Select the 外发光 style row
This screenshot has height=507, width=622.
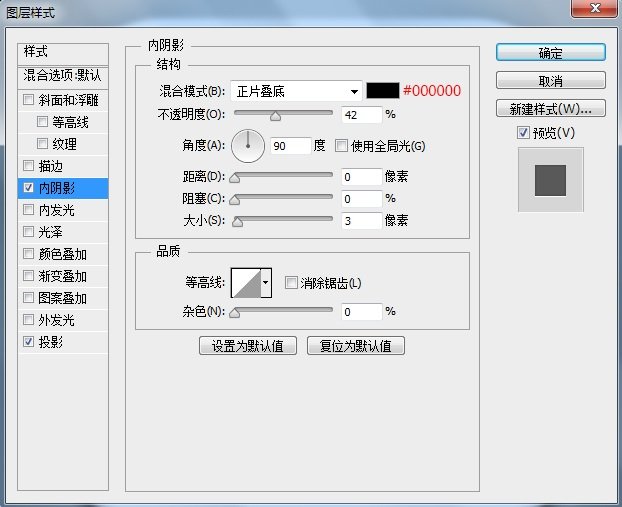[x=63, y=320]
